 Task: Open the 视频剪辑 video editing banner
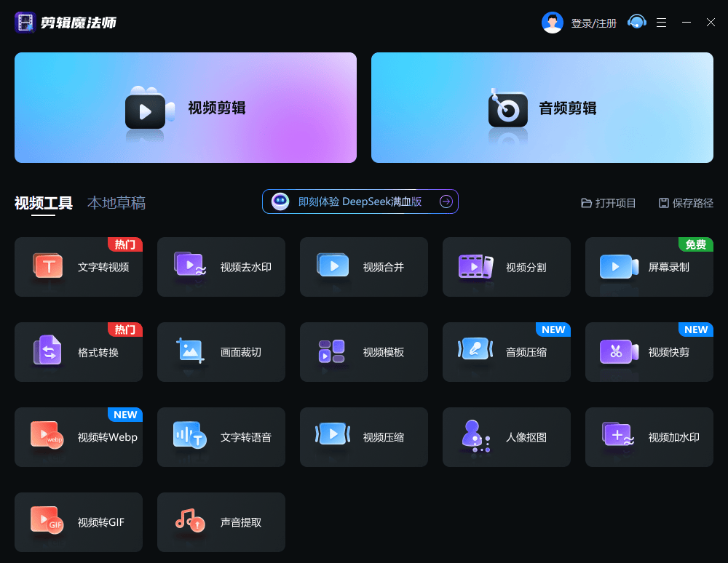click(x=186, y=108)
